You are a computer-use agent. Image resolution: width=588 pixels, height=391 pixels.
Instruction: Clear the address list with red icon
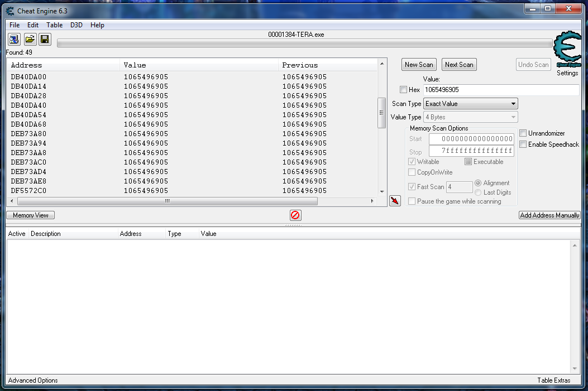pos(295,215)
